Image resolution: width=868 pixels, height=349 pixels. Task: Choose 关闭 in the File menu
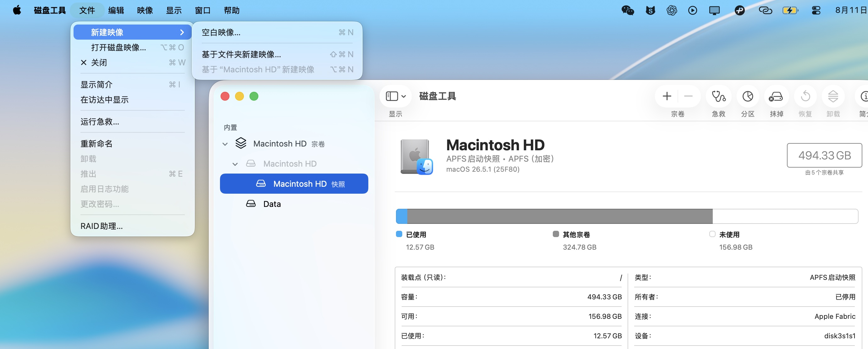[132, 63]
